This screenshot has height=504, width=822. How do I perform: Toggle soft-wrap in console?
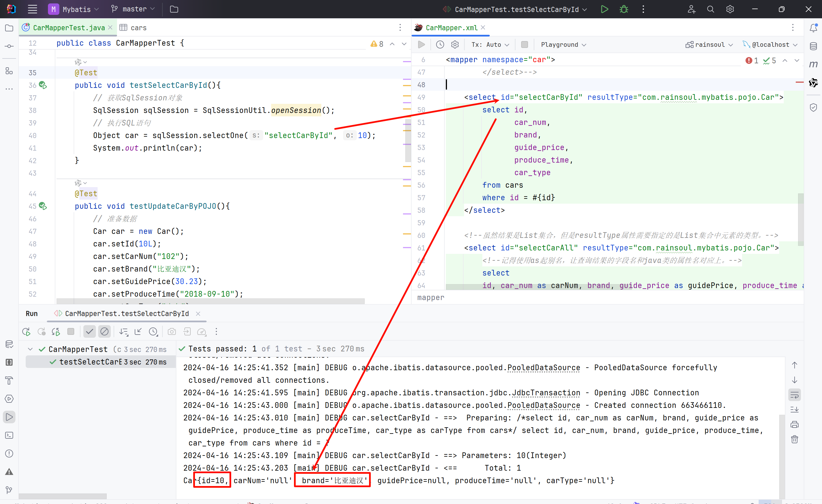click(x=795, y=395)
